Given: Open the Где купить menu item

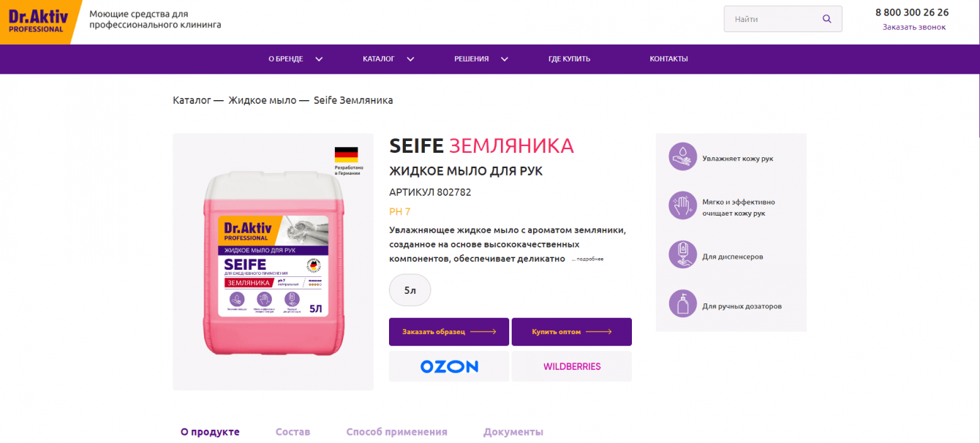Looking at the screenshot, I should pos(569,59).
